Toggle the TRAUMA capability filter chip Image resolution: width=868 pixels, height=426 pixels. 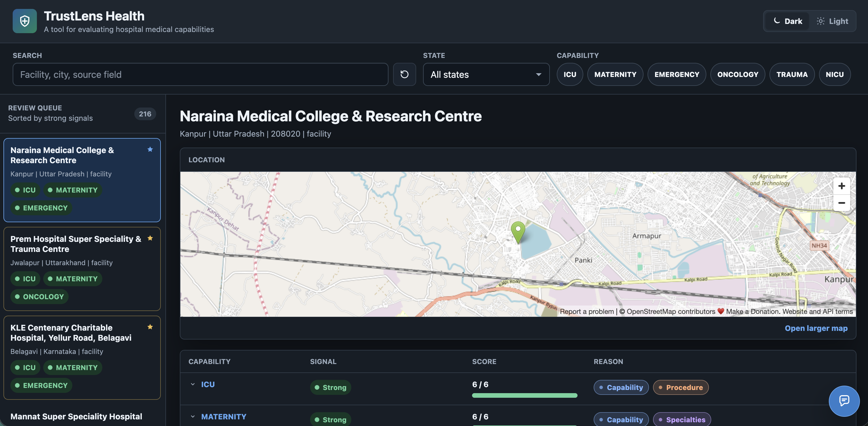coord(792,74)
